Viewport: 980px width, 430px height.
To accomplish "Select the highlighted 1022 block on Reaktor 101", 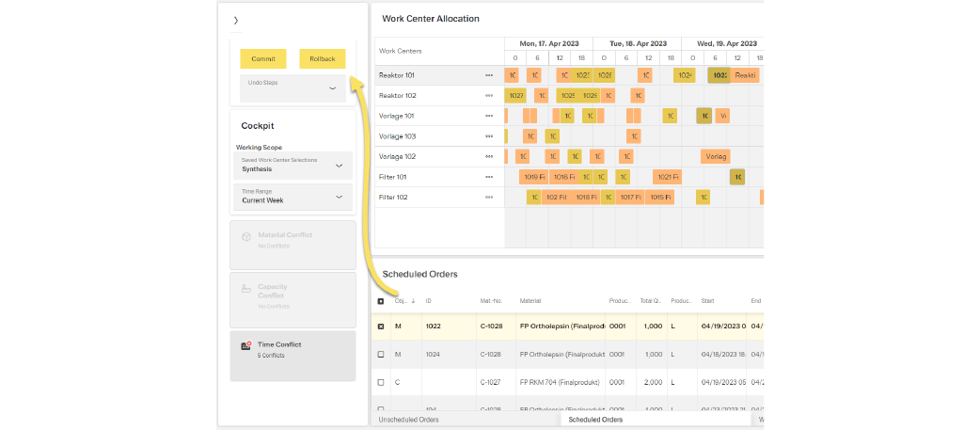I will point(719,75).
